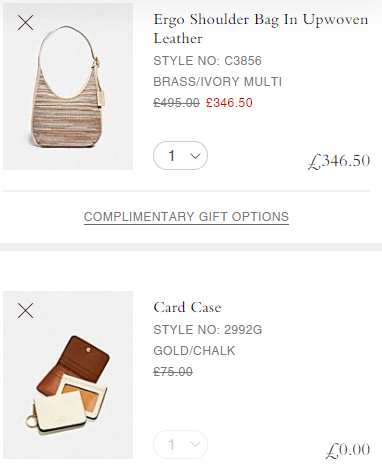Click the chevron arrow in the shoulder bag quantity selector
This screenshot has width=382, height=472.
195,156
